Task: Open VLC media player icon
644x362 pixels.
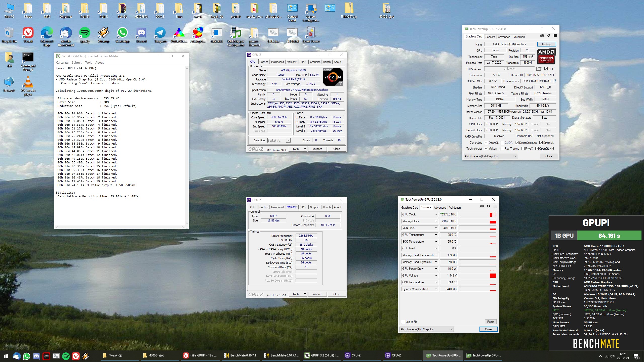Action: (x=28, y=86)
